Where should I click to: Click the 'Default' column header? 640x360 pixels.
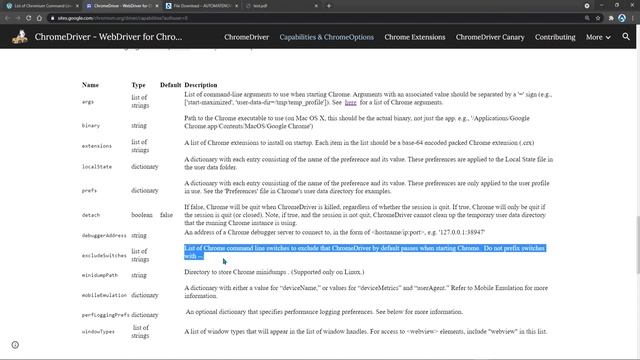[x=170, y=85]
